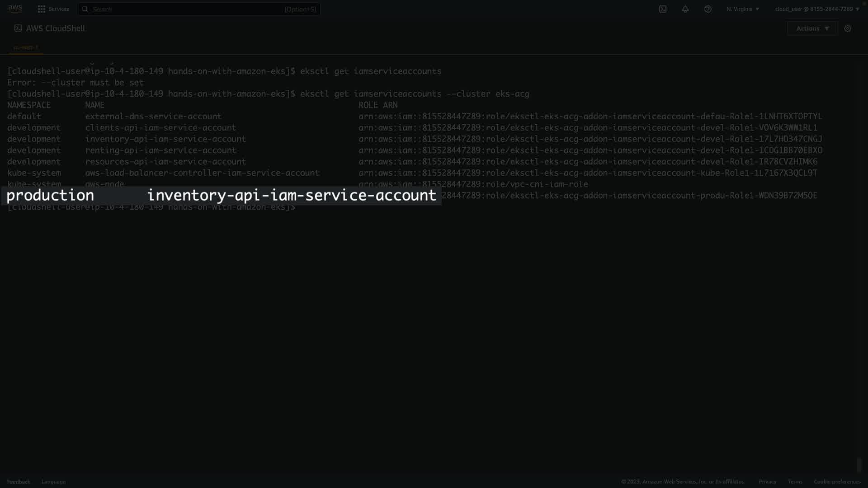Open the Privacy link
Viewport: 868px width, 488px height.
click(767, 482)
